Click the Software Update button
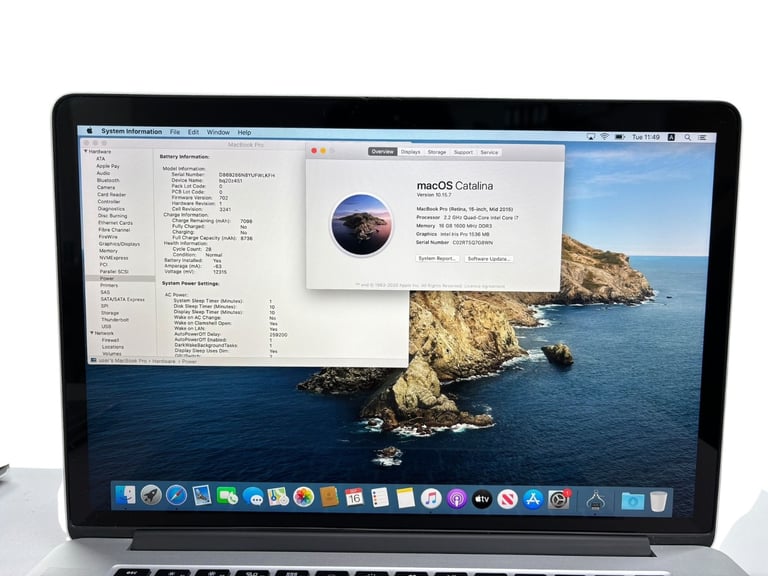Viewport: 768px width, 576px height. (488, 259)
